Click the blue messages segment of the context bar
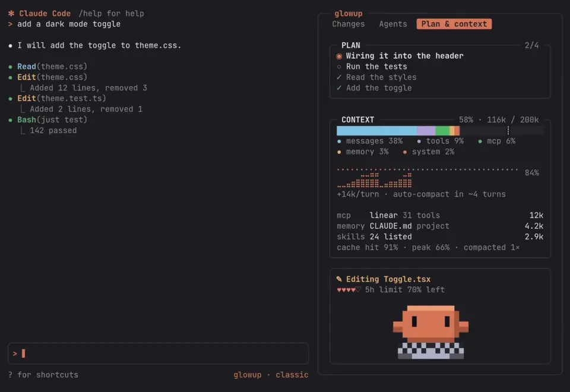This screenshot has width=570, height=392. pos(376,131)
